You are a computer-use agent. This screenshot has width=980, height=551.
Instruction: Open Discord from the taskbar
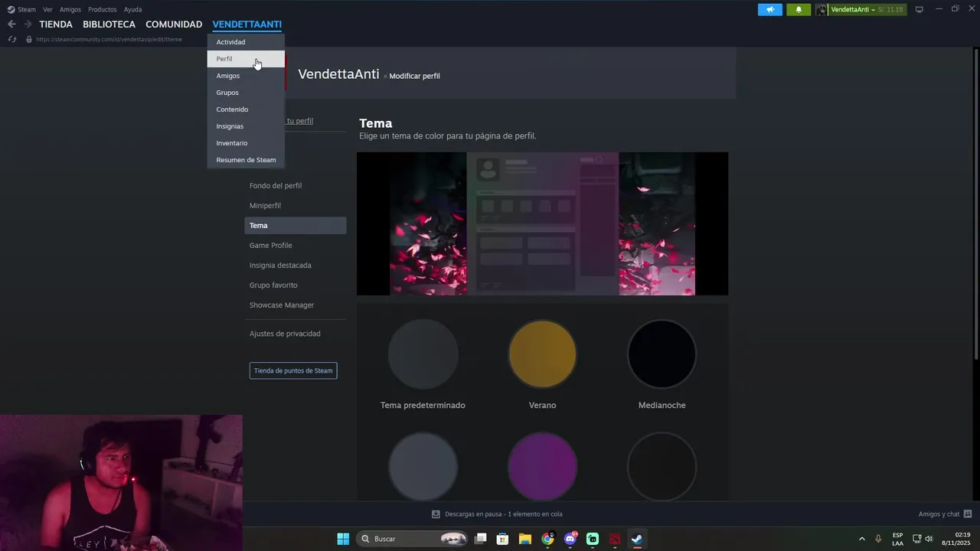pos(570,539)
